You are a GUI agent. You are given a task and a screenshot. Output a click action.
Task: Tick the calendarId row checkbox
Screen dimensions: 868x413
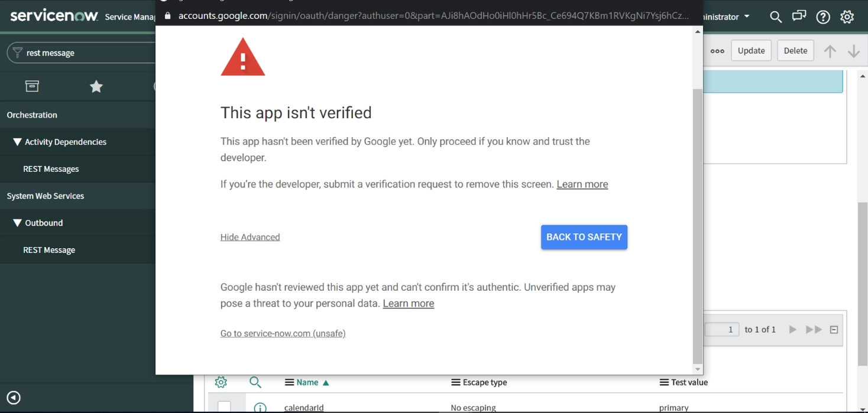pos(224,407)
